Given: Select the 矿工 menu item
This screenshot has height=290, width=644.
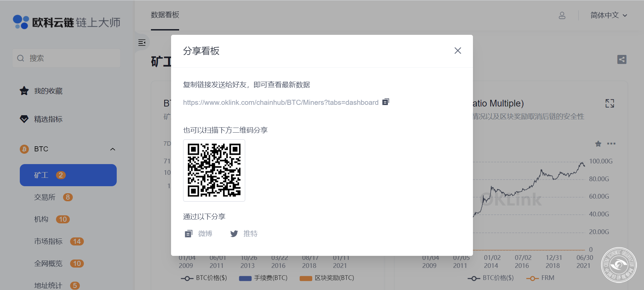Looking at the screenshot, I should (x=68, y=175).
